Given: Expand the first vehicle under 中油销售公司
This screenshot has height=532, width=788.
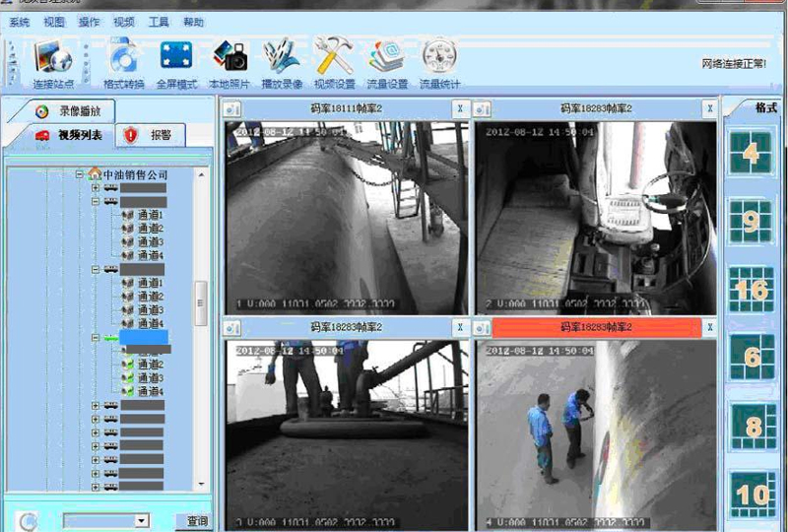Looking at the screenshot, I should pos(95,188).
